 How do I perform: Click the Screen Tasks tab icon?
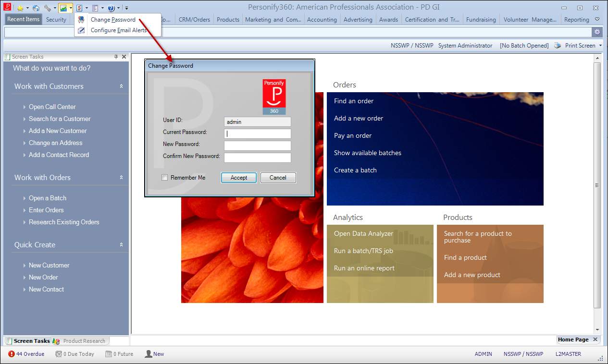pyautogui.click(x=9, y=341)
